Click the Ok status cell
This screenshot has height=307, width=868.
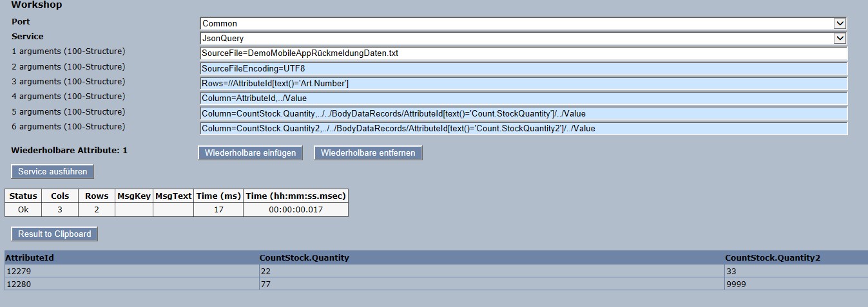click(23, 209)
